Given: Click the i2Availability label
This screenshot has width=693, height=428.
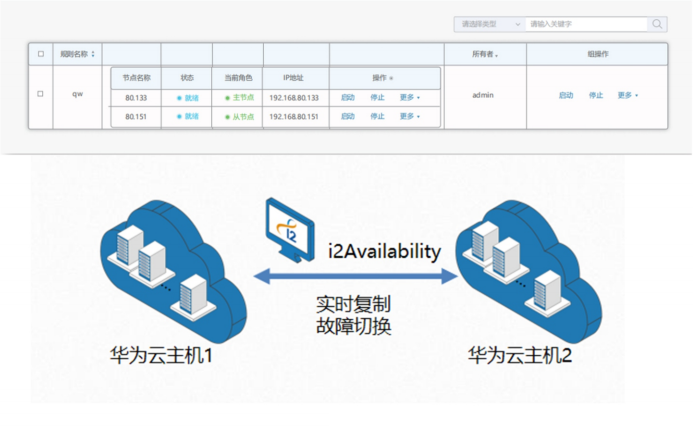Looking at the screenshot, I should tap(385, 252).
